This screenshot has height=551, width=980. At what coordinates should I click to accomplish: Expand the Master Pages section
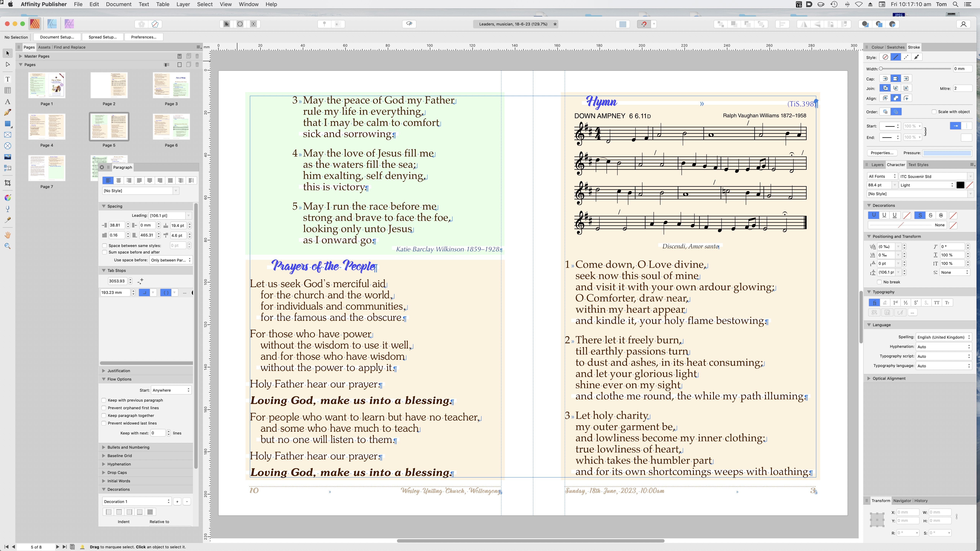click(20, 56)
